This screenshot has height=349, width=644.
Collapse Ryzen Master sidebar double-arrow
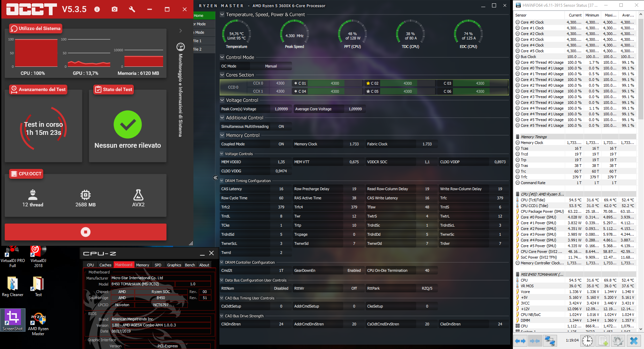click(x=215, y=178)
